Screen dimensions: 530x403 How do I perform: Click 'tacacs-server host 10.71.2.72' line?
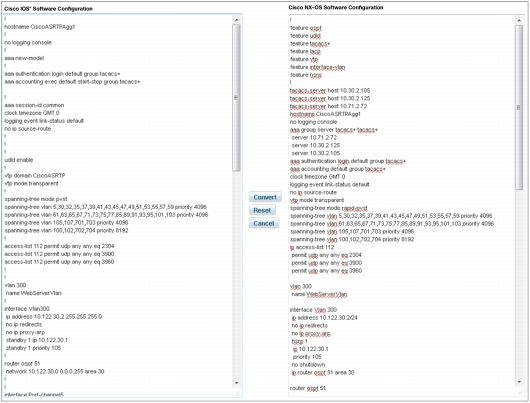pos(328,106)
